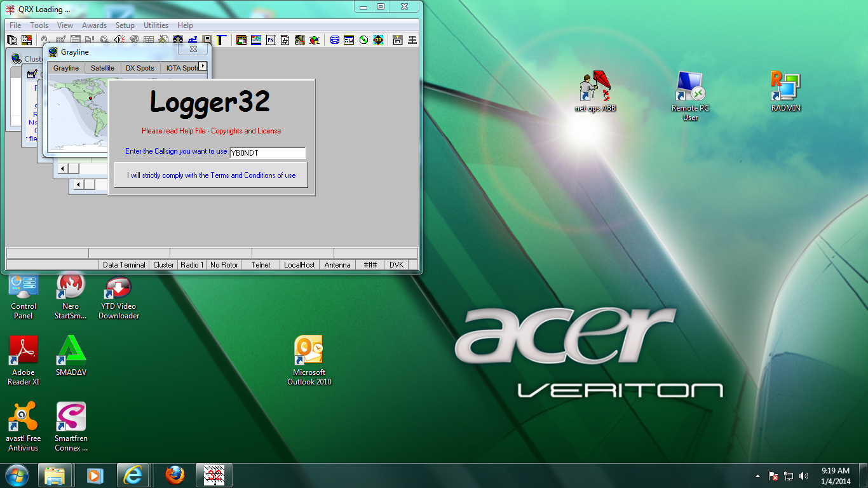
Task: Open the Smartfren Connex desktop shortcut
Action: 71,427
